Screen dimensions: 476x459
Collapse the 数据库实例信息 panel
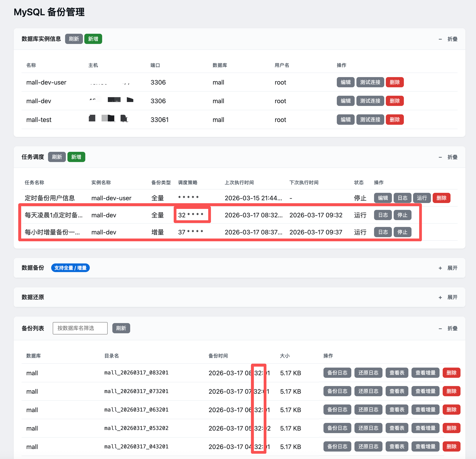click(x=448, y=39)
